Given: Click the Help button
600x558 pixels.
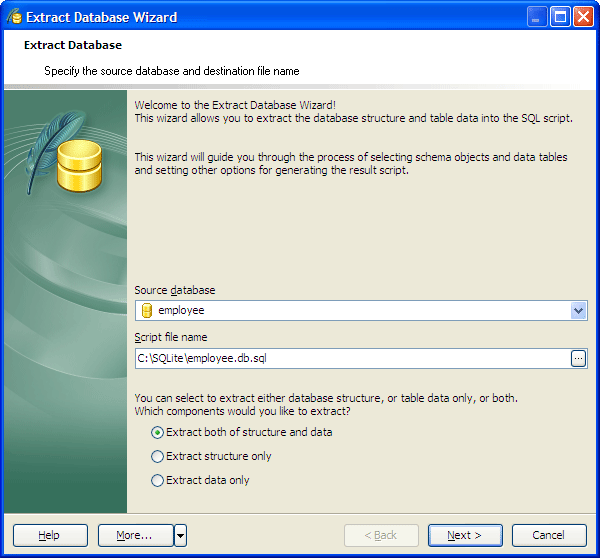Looking at the screenshot, I should [x=50, y=535].
